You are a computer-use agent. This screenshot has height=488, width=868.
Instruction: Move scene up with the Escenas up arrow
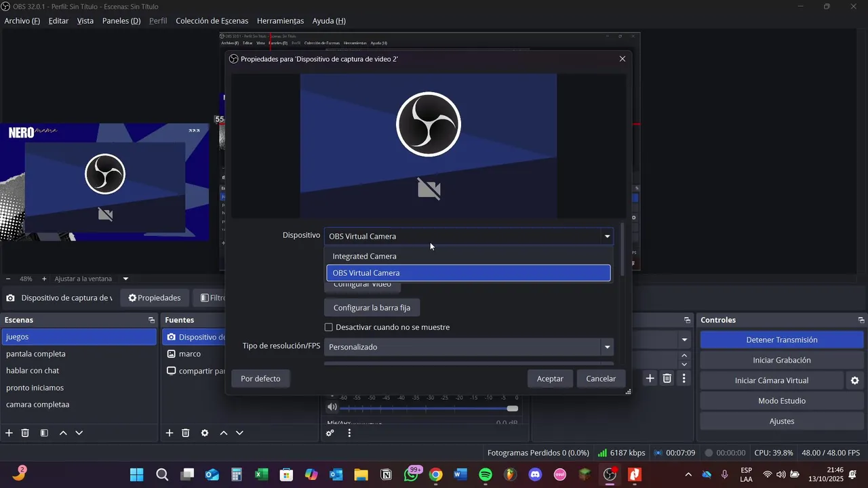63,433
